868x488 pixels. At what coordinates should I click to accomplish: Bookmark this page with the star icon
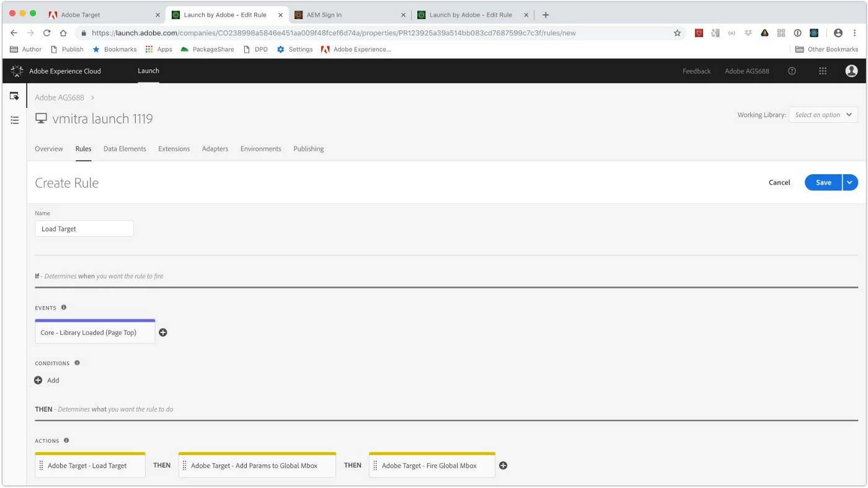pos(677,33)
